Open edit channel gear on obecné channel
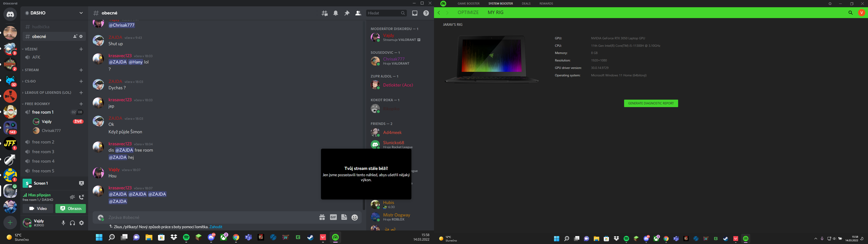Image resolution: width=868 pixels, height=244 pixels. (81, 36)
